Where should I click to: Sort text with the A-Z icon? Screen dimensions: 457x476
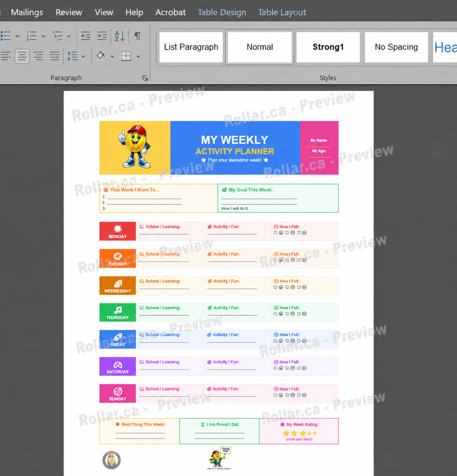point(120,36)
